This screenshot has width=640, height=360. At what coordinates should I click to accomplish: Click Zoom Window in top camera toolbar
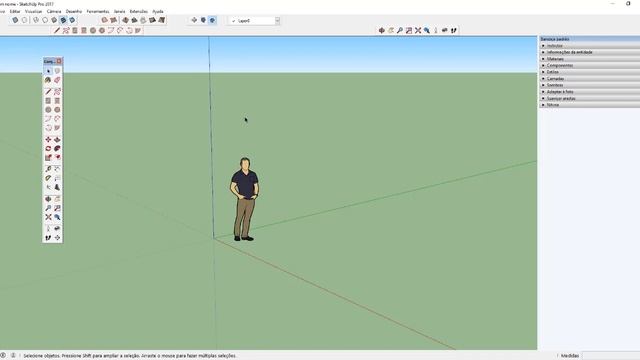click(x=409, y=30)
